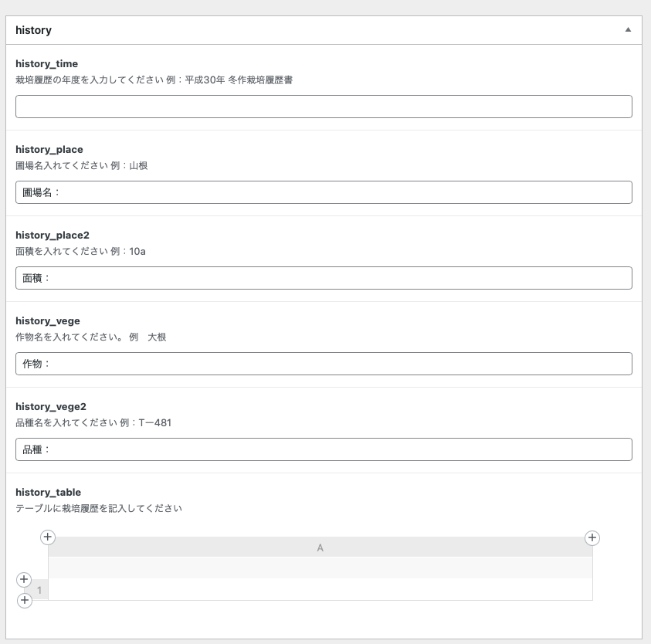Click into the 品種 input field
Screen dimensions: 651x644
click(324, 449)
